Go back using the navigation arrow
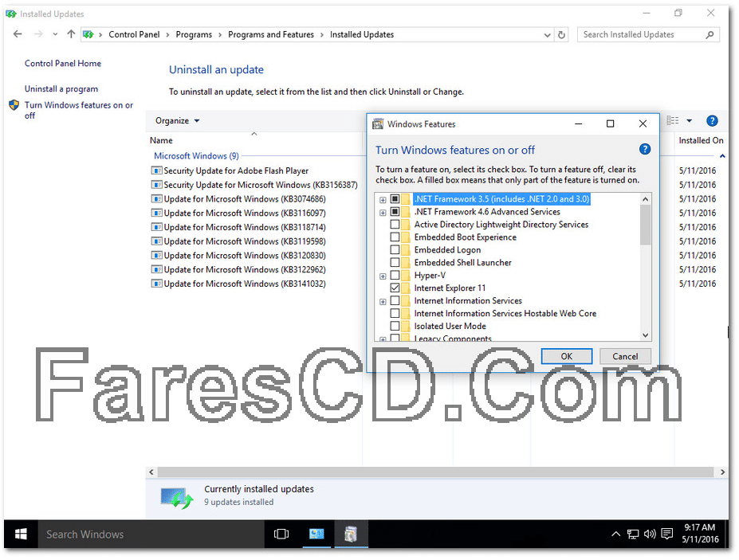Image resolution: width=739 pixels, height=560 pixels. pos(18,34)
